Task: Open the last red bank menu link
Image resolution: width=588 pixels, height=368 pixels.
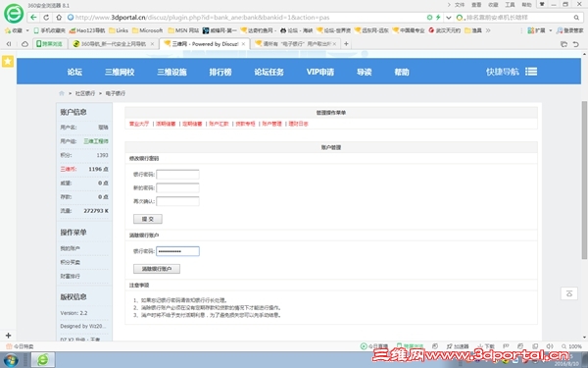Action: coord(299,124)
